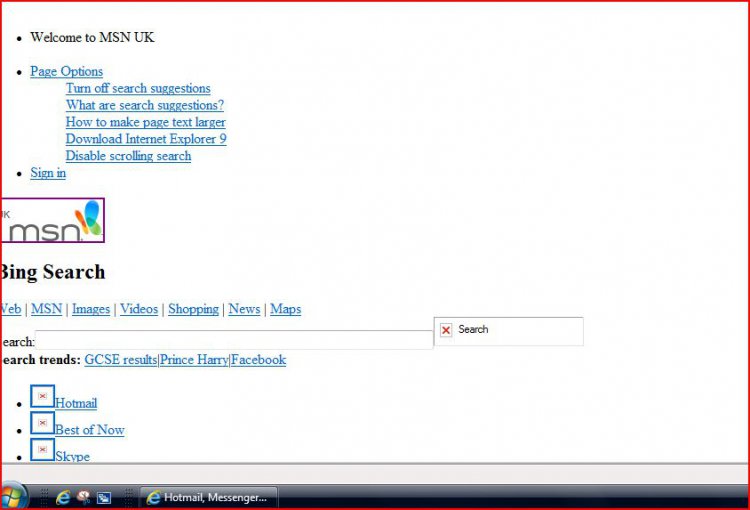Image resolution: width=750 pixels, height=510 pixels.
Task: Select the Web search scope link
Action: pyautogui.click(x=11, y=309)
